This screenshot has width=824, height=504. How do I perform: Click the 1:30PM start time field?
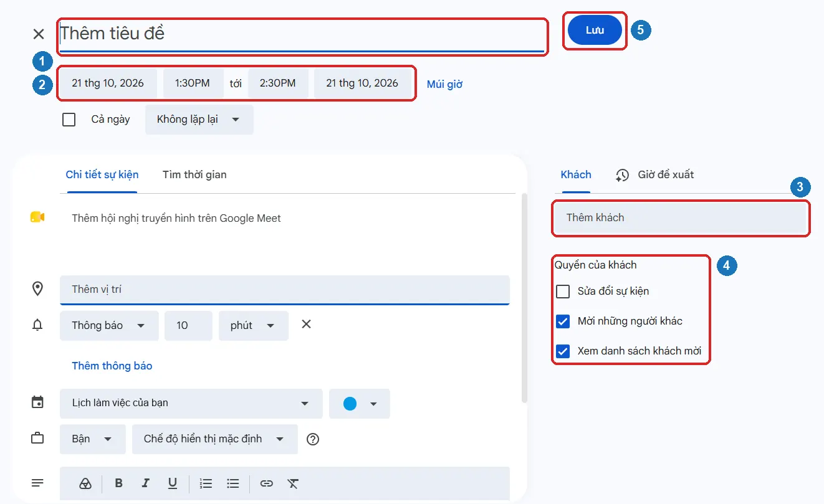[193, 83]
